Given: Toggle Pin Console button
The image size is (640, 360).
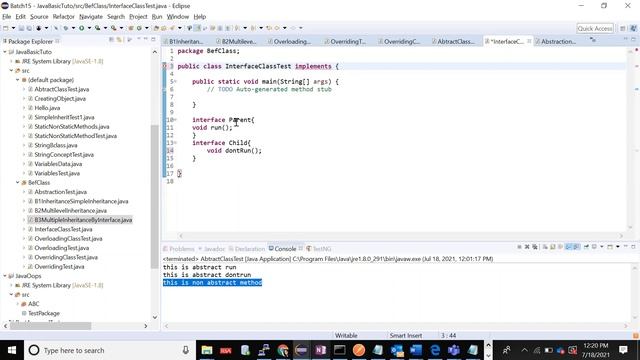Looking at the screenshot, I should [x=586, y=247].
